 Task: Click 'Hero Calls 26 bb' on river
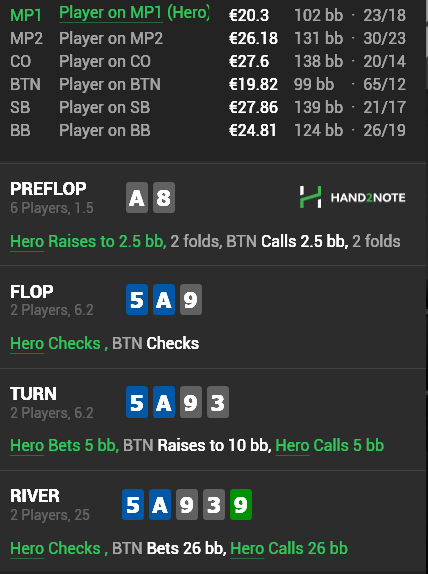click(x=289, y=548)
